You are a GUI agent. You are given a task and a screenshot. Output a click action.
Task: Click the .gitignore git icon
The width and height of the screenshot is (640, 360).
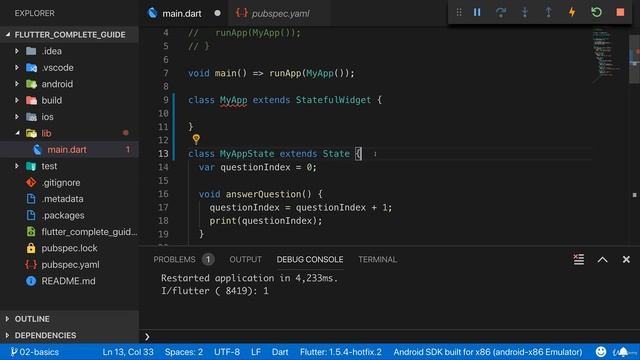[31, 182]
